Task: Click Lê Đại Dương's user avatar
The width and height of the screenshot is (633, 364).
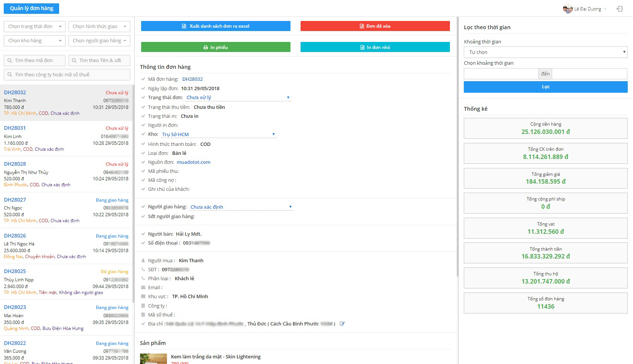Action: pos(567,9)
